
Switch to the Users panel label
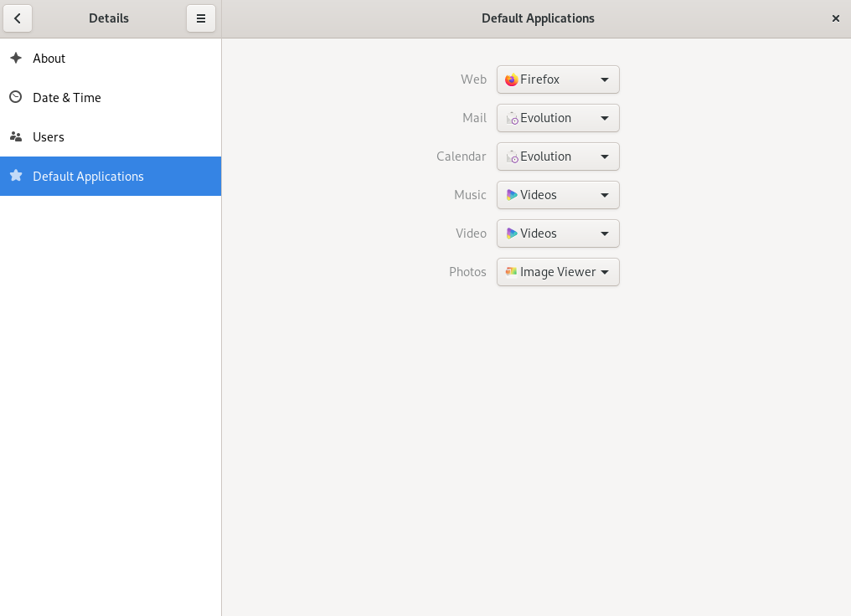point(49,137)
